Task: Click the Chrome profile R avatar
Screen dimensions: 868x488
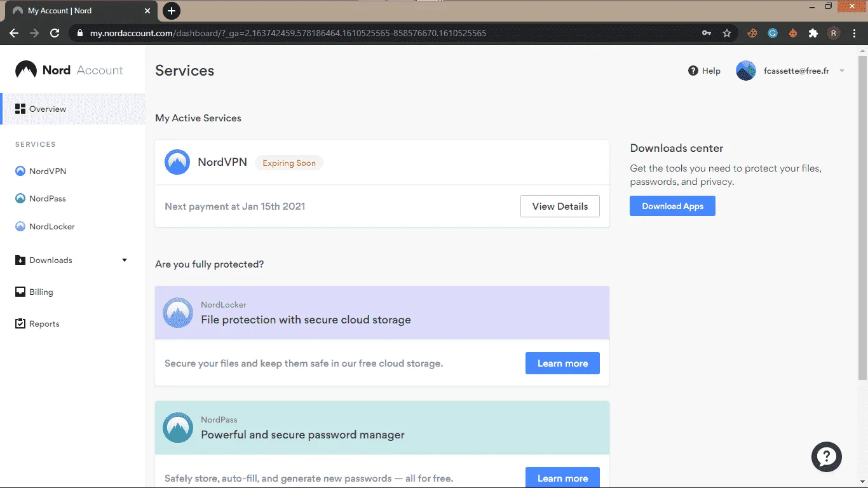Action: click(x=834, y=33)
